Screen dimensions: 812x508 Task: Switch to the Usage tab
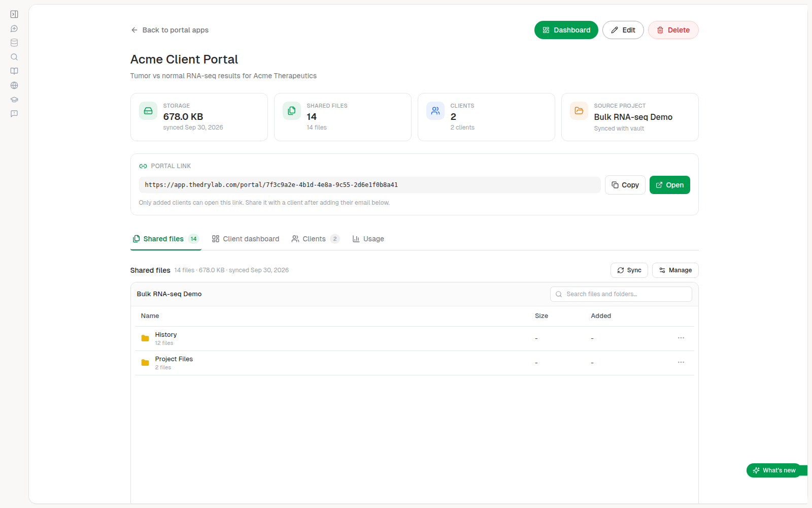(x=368, y=239)
